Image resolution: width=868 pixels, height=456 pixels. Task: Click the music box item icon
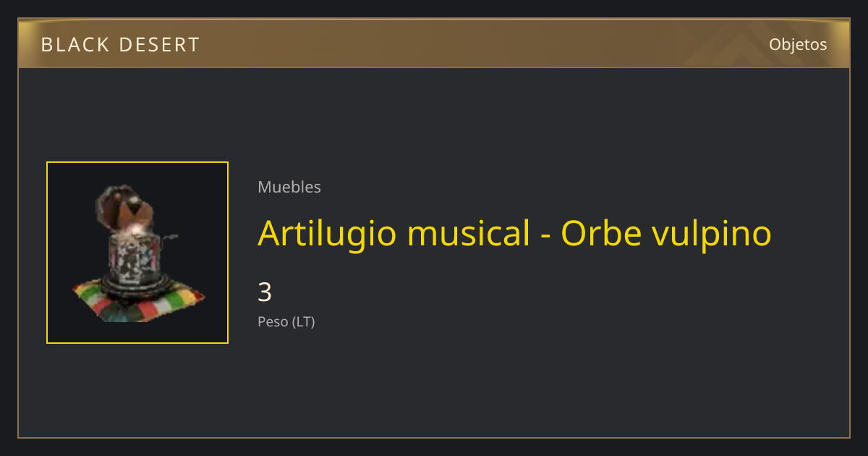pos(137,253)
